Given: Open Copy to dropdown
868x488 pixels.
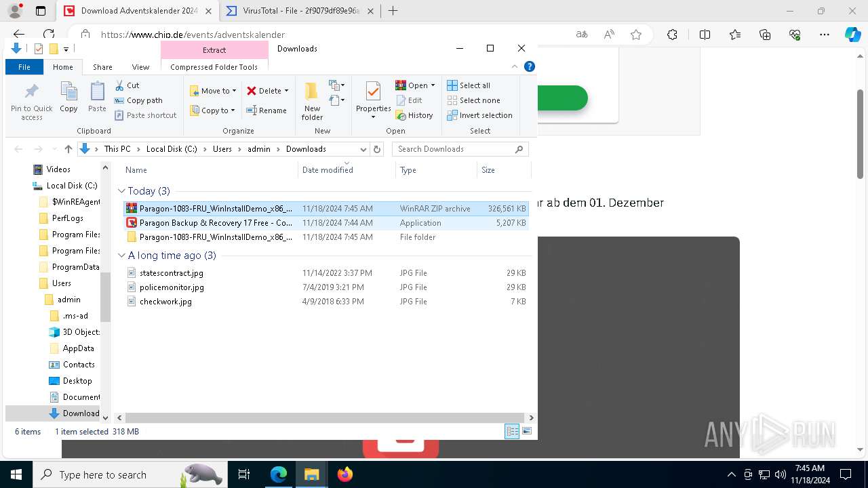Looking at the screenshot, I should [x=213, y=110].
